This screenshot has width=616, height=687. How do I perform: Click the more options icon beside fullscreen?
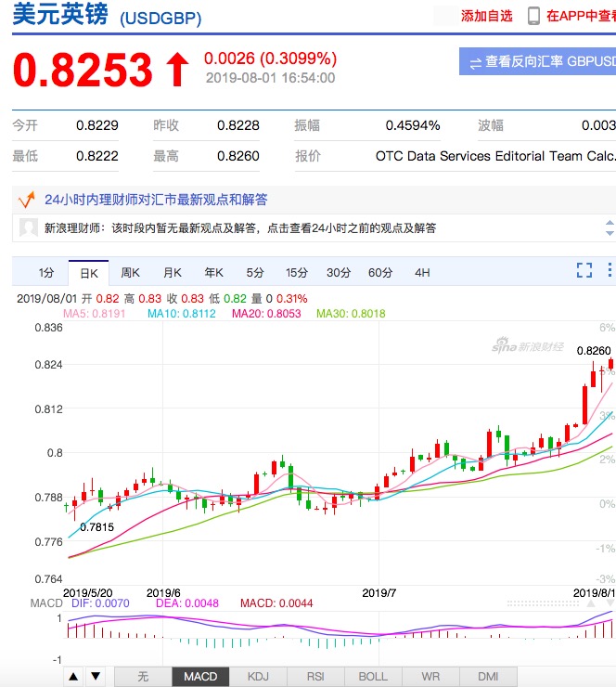610,270
